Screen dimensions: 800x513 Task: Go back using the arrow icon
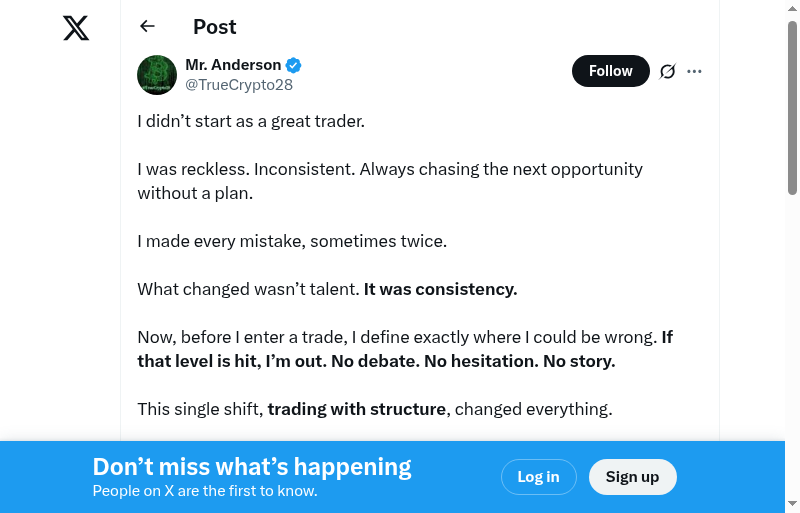point(147,27)
